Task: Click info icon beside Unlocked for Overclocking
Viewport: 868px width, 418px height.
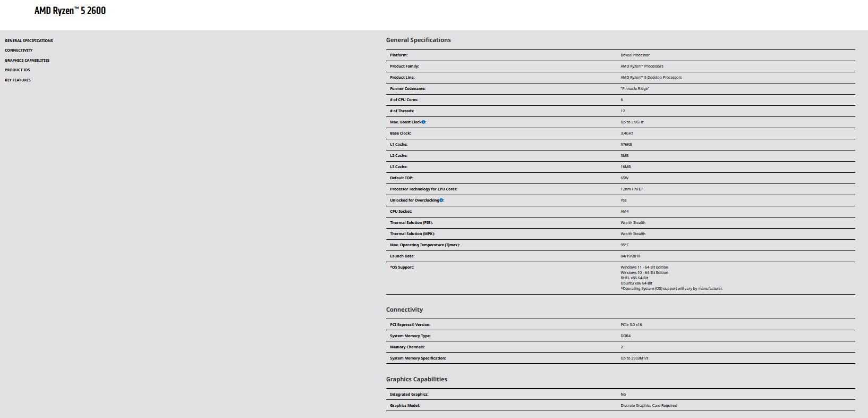Action: [441, 200]
